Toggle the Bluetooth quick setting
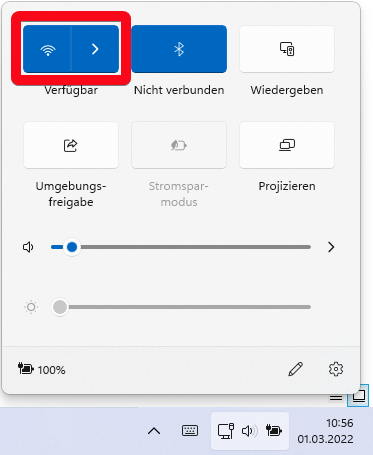Screen dimensions: 373x455 (x=179, y=49)
